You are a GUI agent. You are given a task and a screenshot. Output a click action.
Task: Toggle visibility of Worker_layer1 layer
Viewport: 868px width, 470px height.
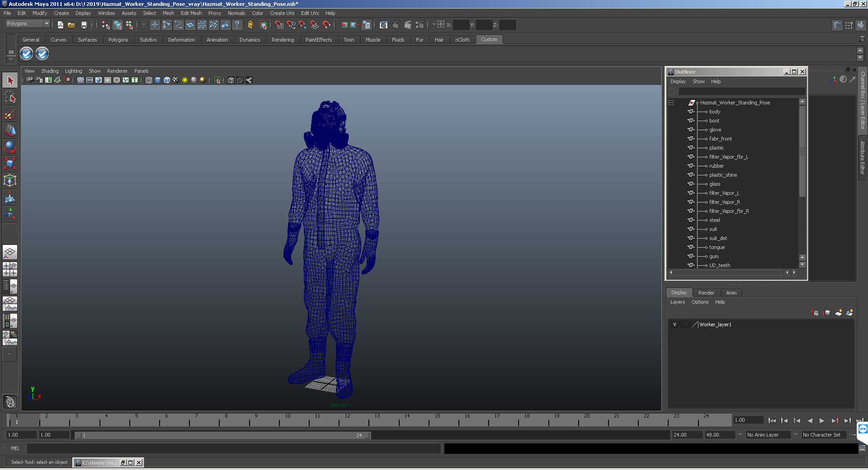pyautogui.click(x=675, y=324)
